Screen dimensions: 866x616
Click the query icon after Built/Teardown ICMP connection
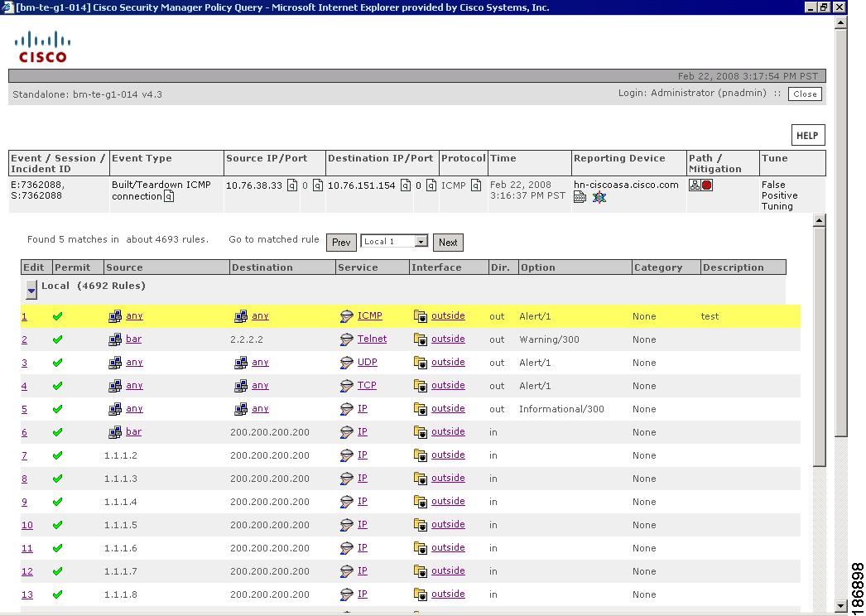[x=169, y=197]
